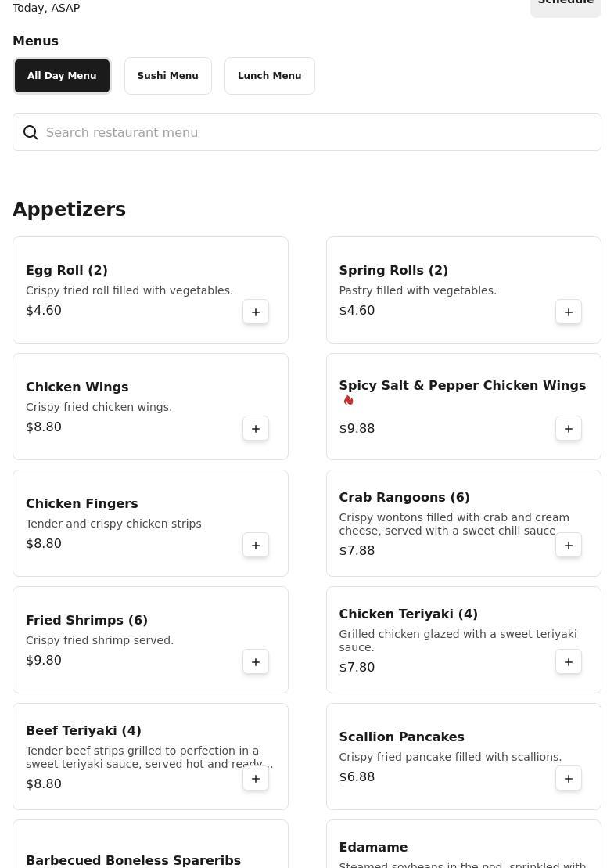
Task: Add Spring Rolls (2) with plus icon
Action: 569,312
